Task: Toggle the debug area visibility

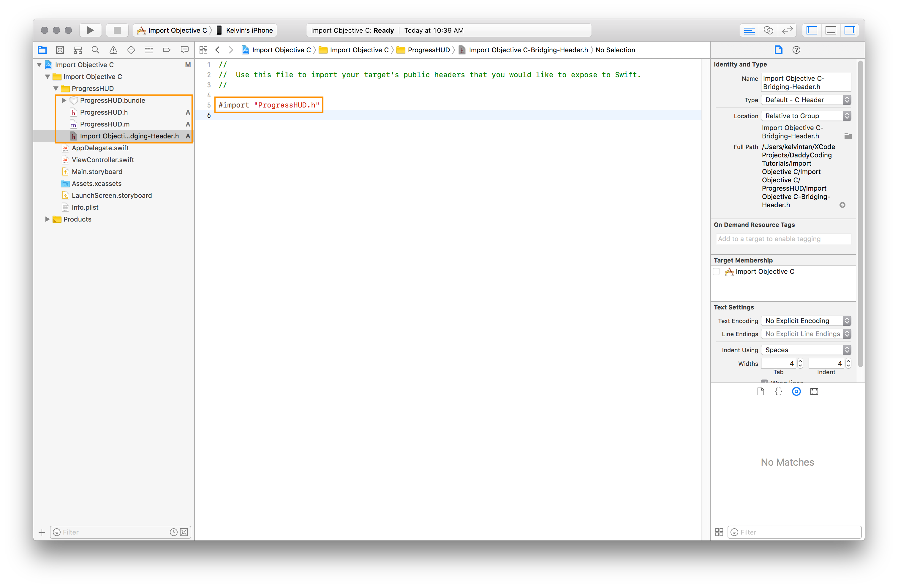Action: 831,30
